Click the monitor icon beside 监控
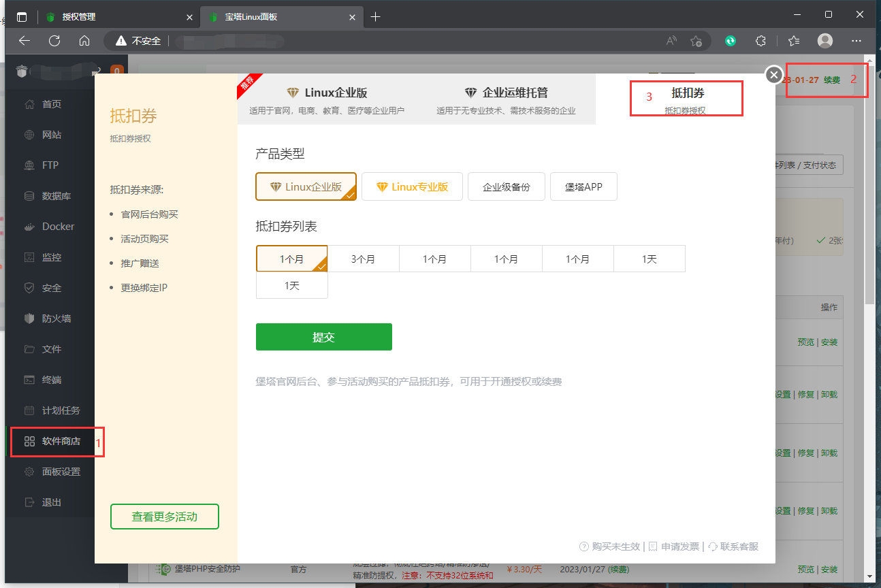The height and width of the screenshot is (588, 881). 29,257
